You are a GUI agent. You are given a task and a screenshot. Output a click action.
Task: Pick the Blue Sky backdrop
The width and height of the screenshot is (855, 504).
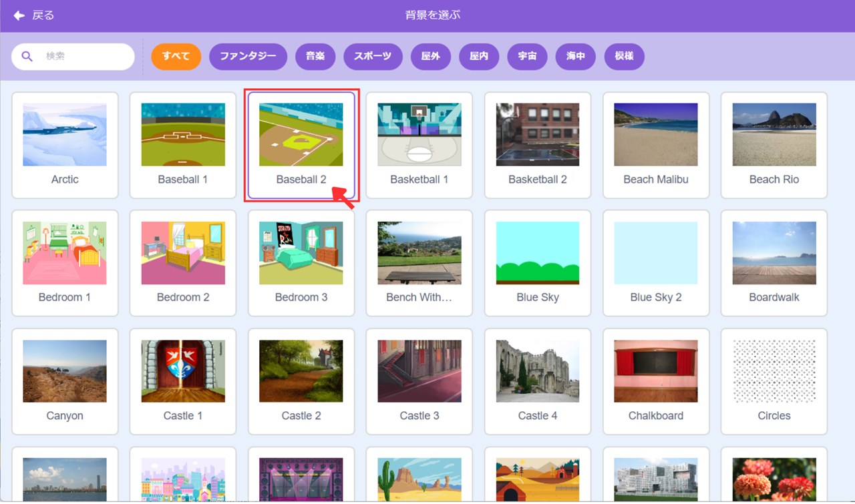tap(538, 263)
